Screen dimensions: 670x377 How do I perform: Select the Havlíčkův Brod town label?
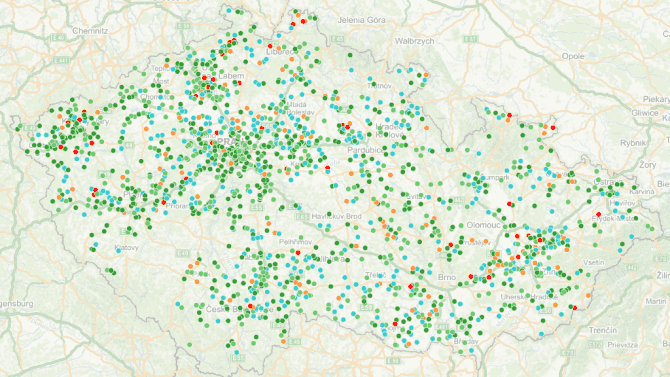coord(336,216)
